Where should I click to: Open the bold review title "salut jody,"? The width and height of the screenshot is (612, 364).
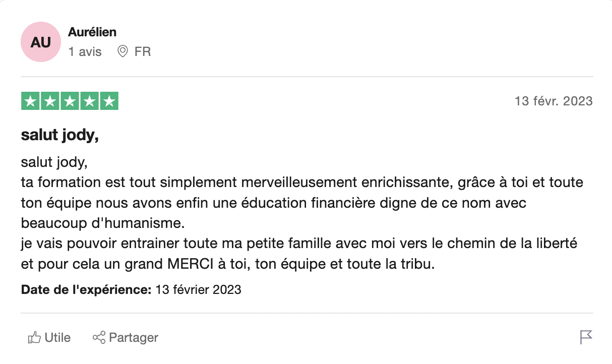[59, 135]
